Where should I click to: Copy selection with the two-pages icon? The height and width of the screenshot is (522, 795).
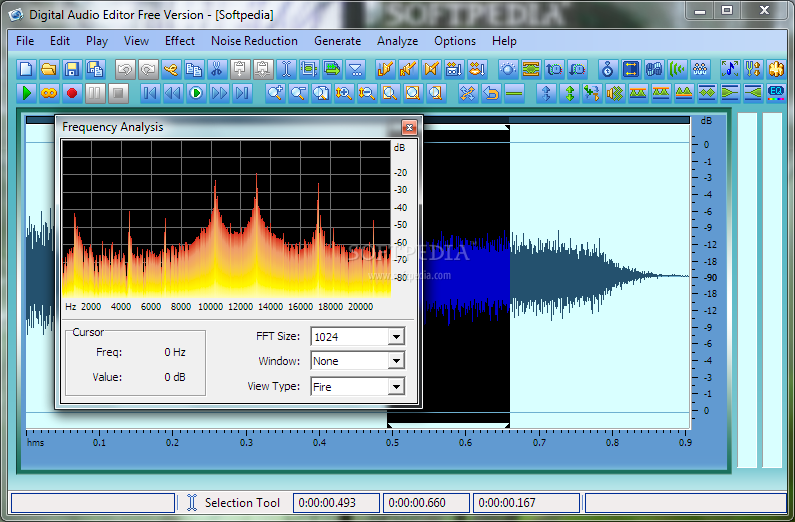coord(194,69)
